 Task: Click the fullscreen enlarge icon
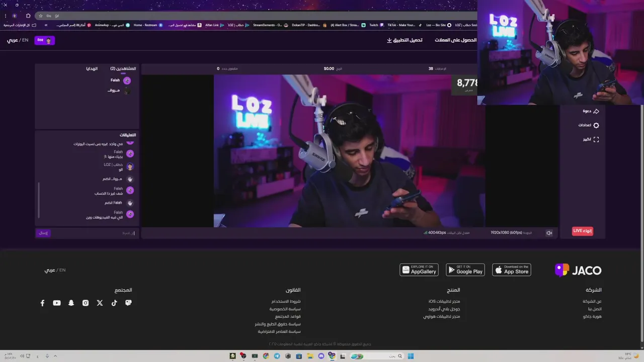(x=596, y=139)
